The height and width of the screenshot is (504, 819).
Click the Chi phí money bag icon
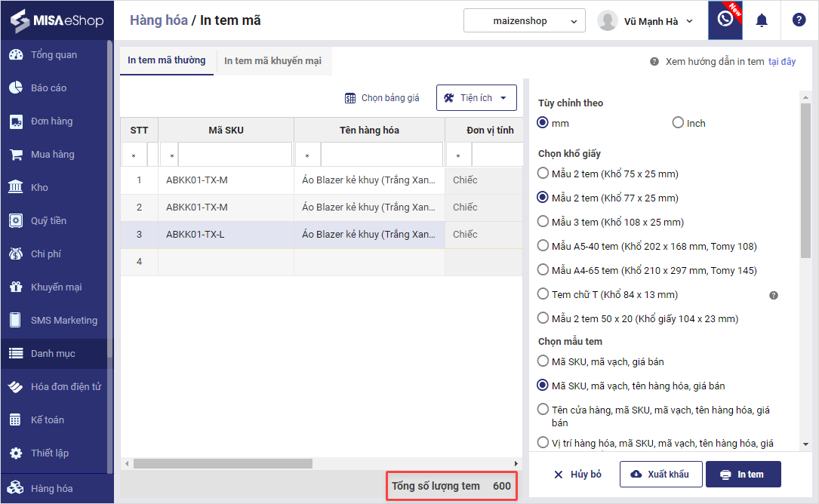16,254
